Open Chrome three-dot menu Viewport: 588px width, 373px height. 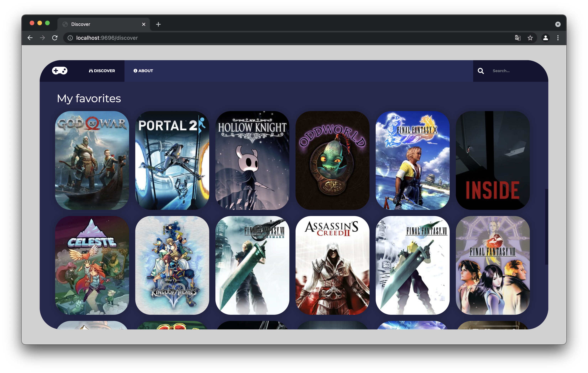click(558, 38)
